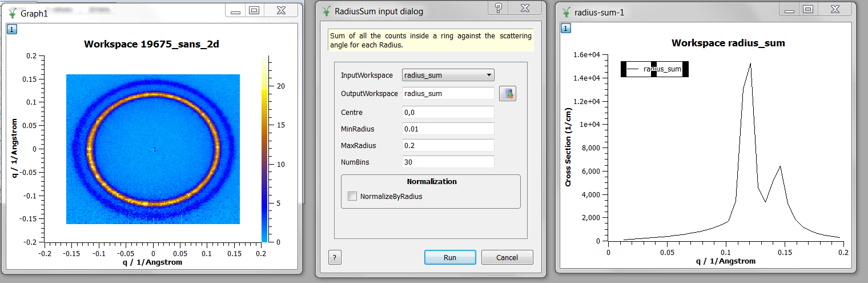
Task: Enable the NormalizeByRadius checkbox
Action: click(352, 196)
